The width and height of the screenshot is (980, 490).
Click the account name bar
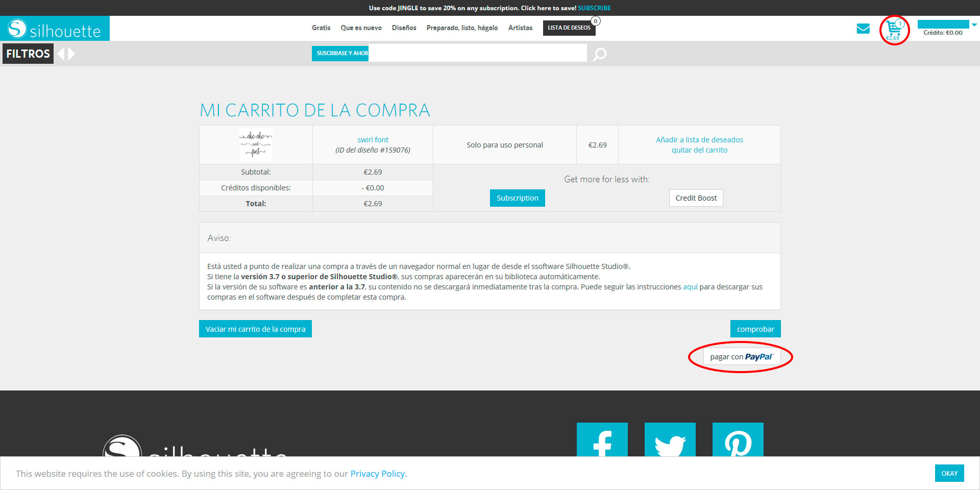tap(943, 24)
